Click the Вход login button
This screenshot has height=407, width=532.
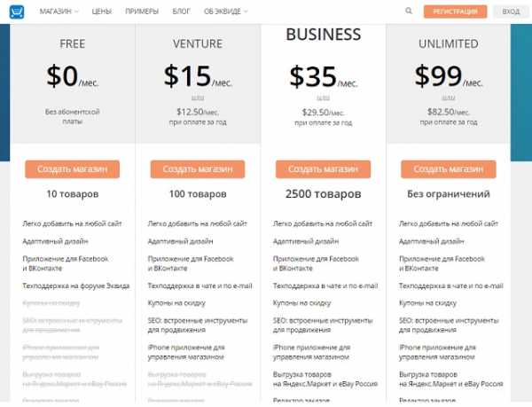(511, 12)
